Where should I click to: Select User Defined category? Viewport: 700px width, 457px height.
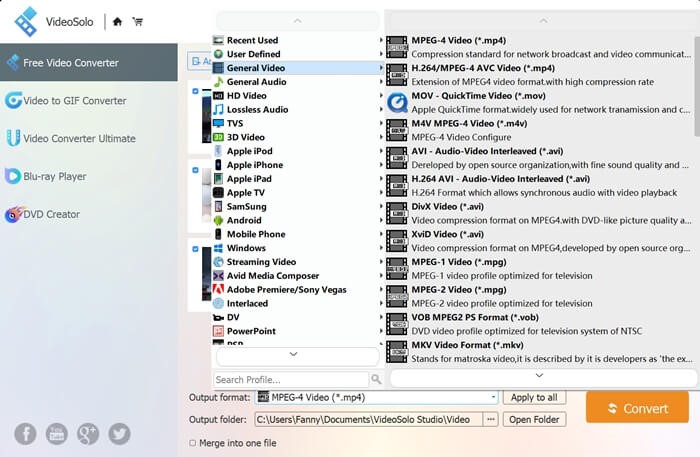pyautogui.click(x=298, y=54)
